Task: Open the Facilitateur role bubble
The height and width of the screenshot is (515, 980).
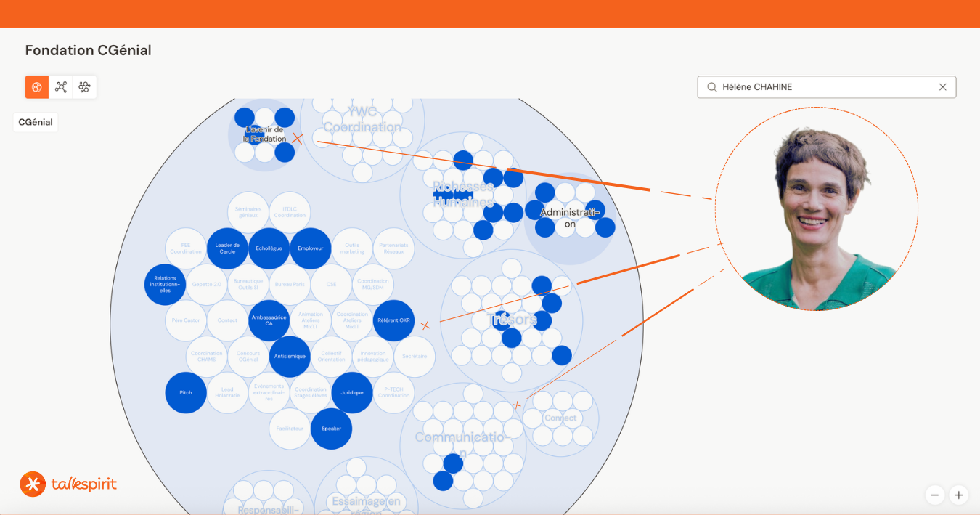Action: click(x=290, y=429)
